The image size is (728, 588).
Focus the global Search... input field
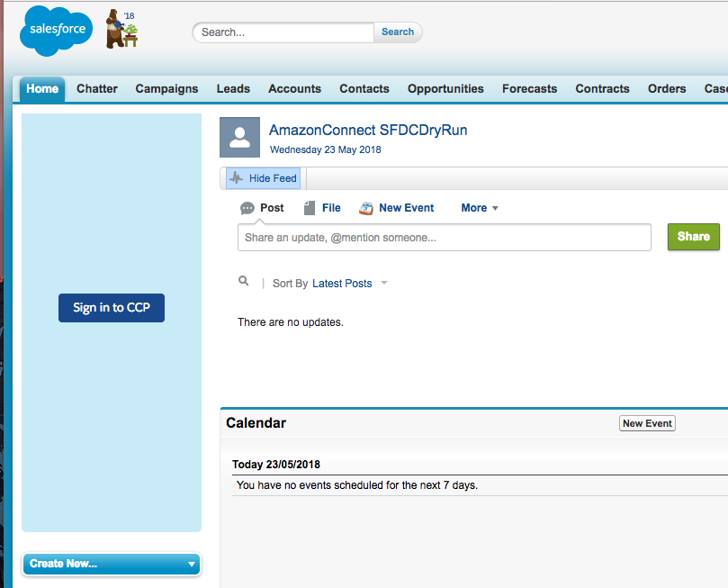pos(283,32)
